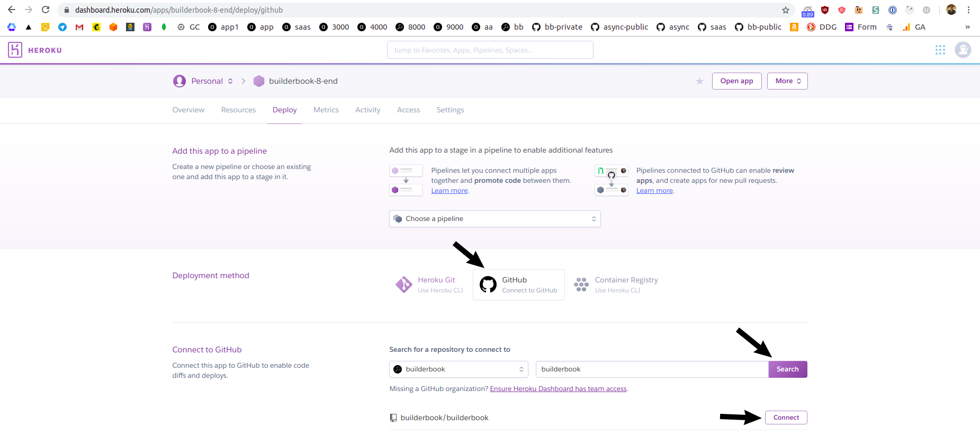
Task: Open the Chrome three-dot menu
Action: pos(968,10)
